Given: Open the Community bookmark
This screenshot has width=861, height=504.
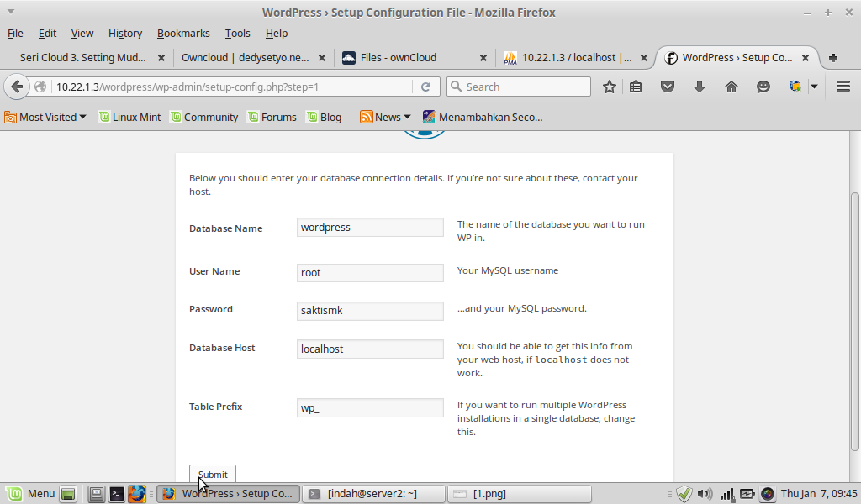Looking at the screenshot, I should tap(203, 117).
